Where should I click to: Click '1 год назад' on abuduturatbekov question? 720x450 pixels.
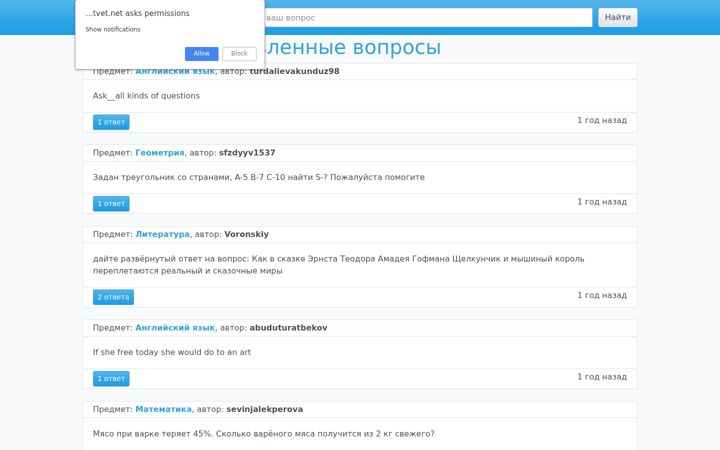602,377
